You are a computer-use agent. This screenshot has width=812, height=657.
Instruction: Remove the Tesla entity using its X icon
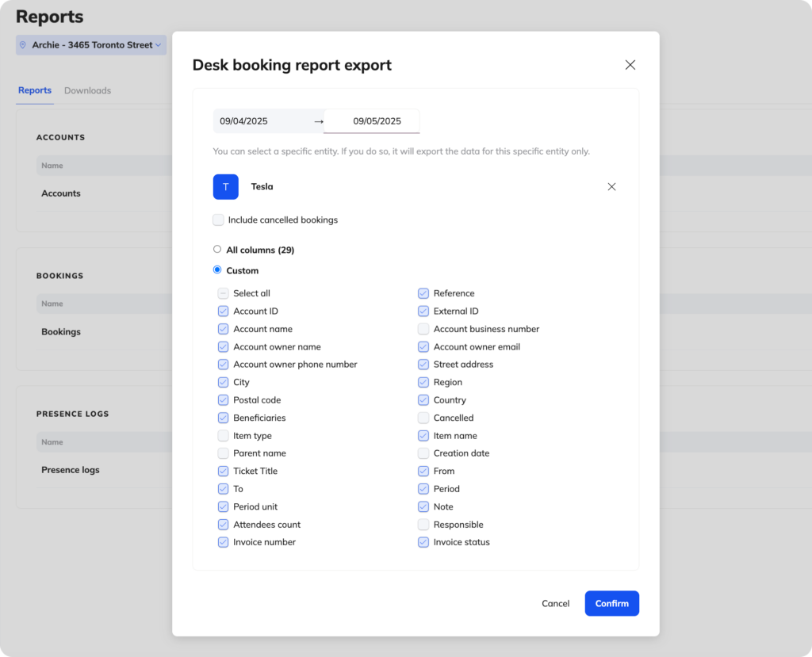[x=611, y=186]
